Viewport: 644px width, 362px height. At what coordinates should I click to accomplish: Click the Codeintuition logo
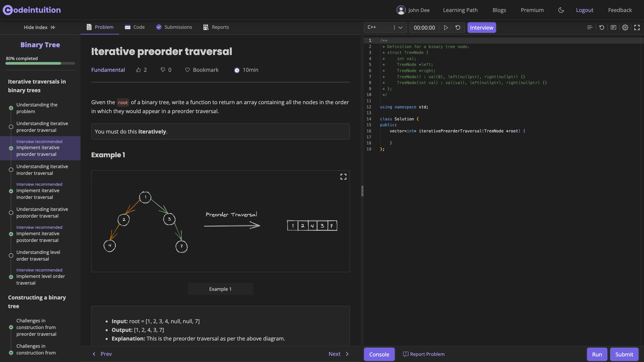pos(32,10)
